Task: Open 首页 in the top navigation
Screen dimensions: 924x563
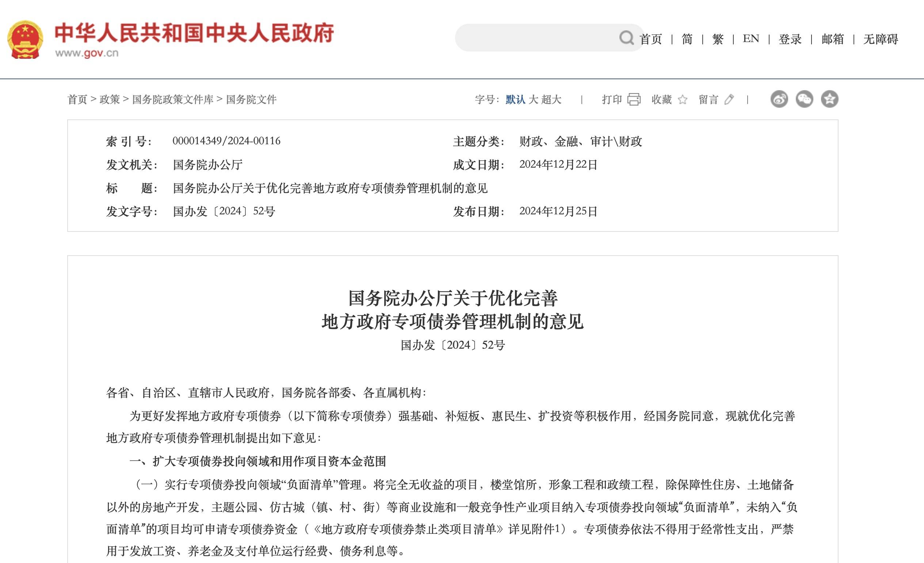Action: 652,39
